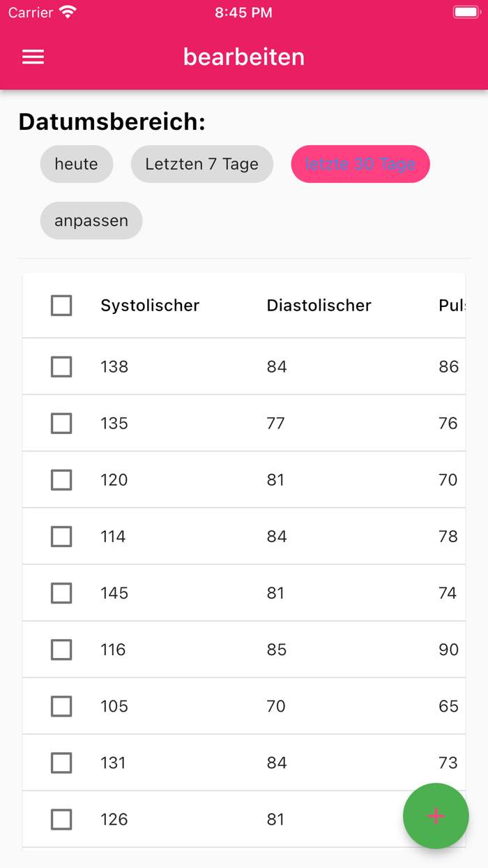Tap the Wi-Fi icon in status bar
This screenshot has width=488, height=868.
click(x=68, y=13)
